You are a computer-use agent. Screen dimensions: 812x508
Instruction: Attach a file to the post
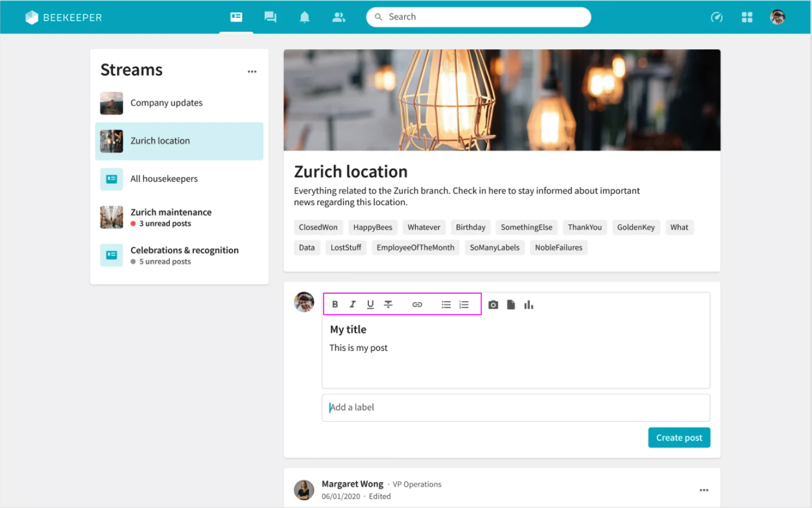pos(511,304)
